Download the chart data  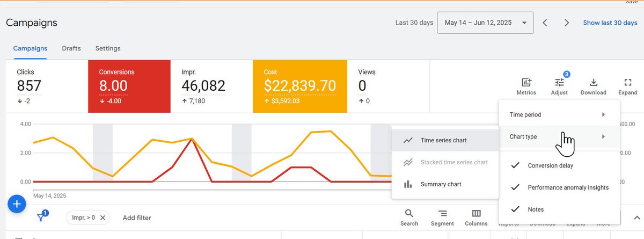coord(593,86)
